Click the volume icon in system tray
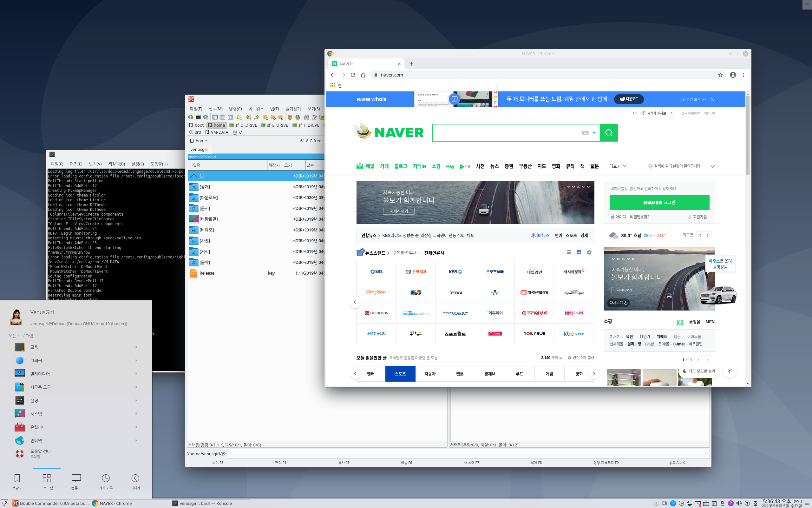This screenshot has height=508, width=812. tap(739, 503)
